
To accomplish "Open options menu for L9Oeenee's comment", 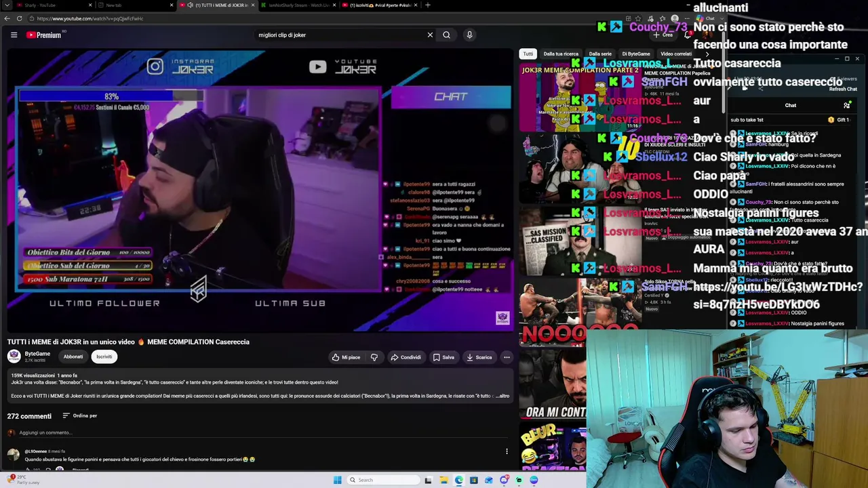I will tap(507, 451).
